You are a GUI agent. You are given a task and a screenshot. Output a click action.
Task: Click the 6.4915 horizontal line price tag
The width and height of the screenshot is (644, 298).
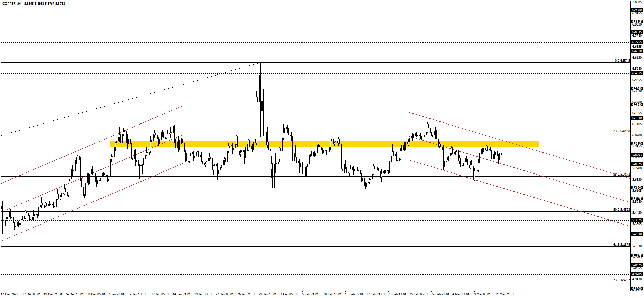pyautogui.click(x=637, y=73)
